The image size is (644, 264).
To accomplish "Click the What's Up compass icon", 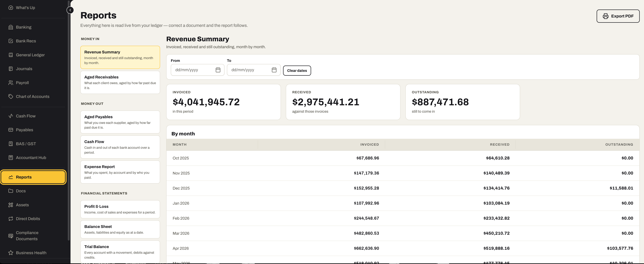I will (10, 8).
